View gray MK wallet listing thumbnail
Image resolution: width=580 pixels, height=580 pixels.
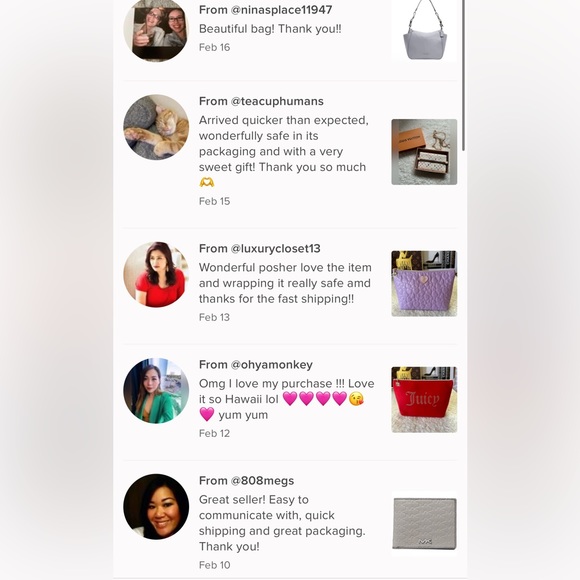pyautogui.click(x=424, y=523)
